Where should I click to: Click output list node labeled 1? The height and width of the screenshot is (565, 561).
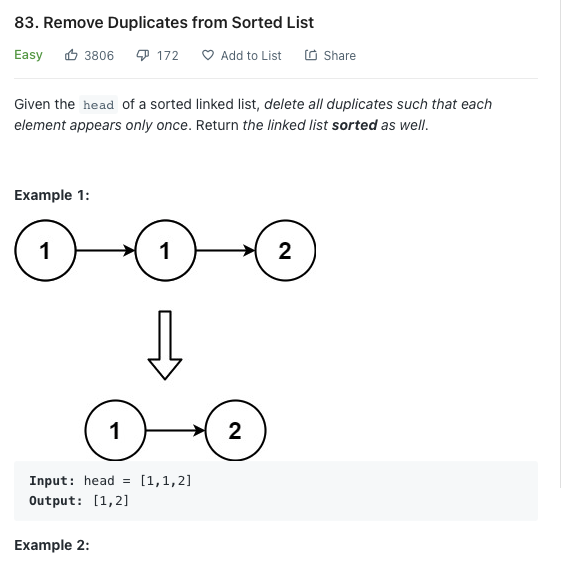pos(115,430)
